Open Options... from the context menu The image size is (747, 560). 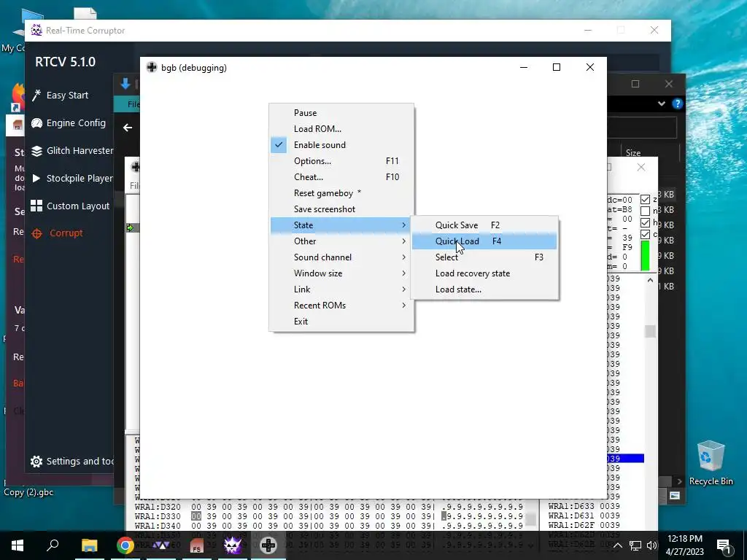tap(341, 161)
